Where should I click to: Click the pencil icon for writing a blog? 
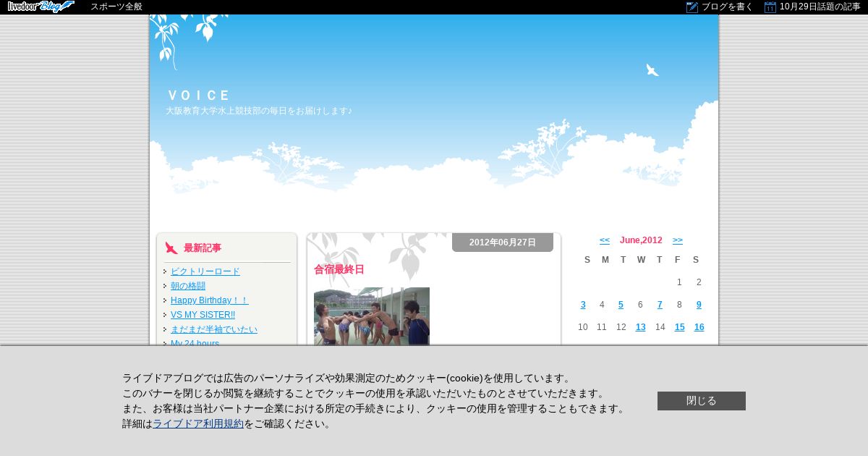[692, 7]
